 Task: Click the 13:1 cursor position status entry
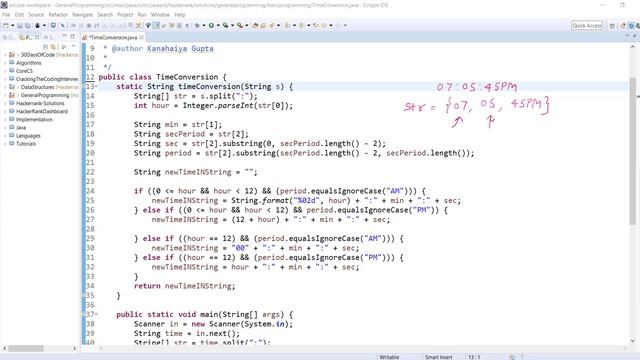[474, 357]
